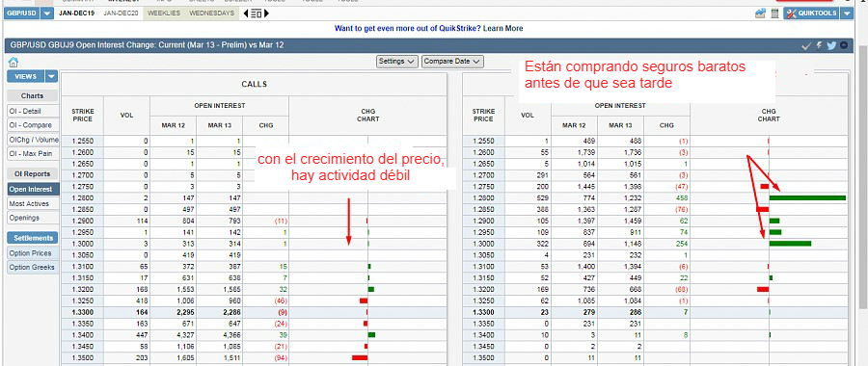
Task: Click the puts volume value 529
Action: (544, 197)
